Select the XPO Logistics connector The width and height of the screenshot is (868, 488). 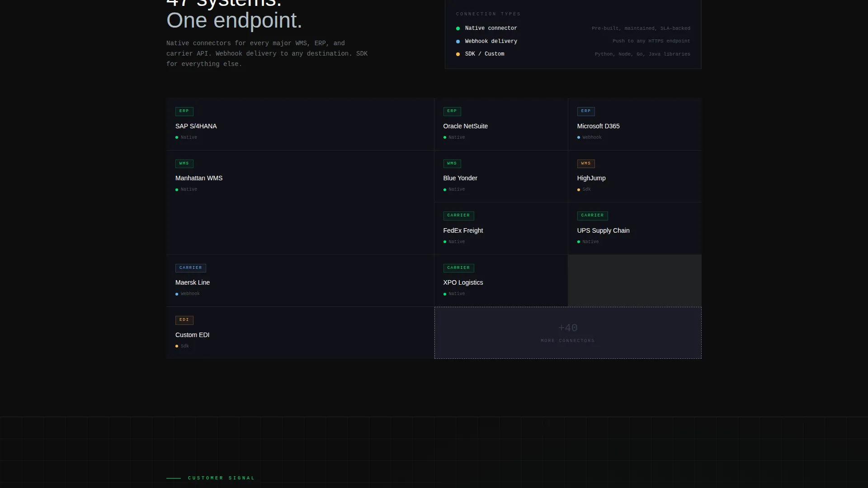point(501,281)
